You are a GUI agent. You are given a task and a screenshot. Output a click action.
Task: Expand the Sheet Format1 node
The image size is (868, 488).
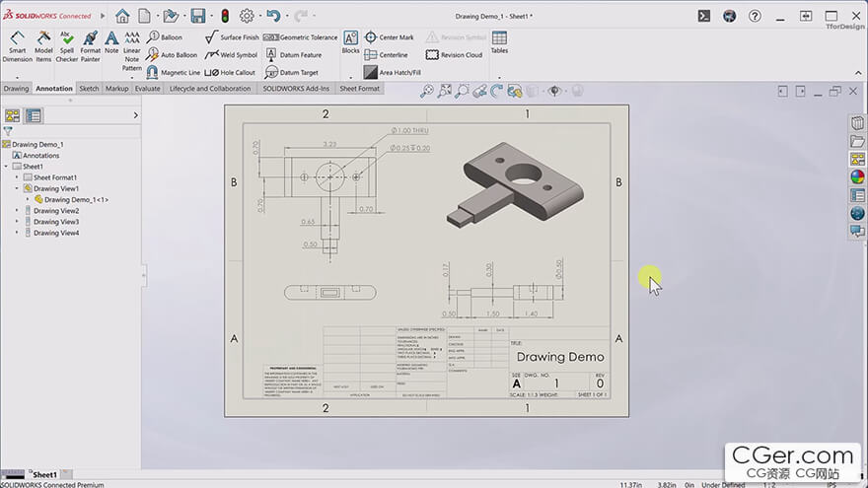[17, 177]
